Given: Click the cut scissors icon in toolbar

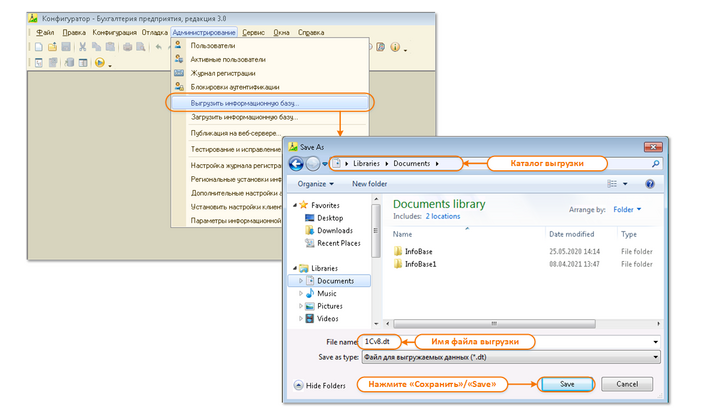Looking at the screenshot, I should coord(83,47).
